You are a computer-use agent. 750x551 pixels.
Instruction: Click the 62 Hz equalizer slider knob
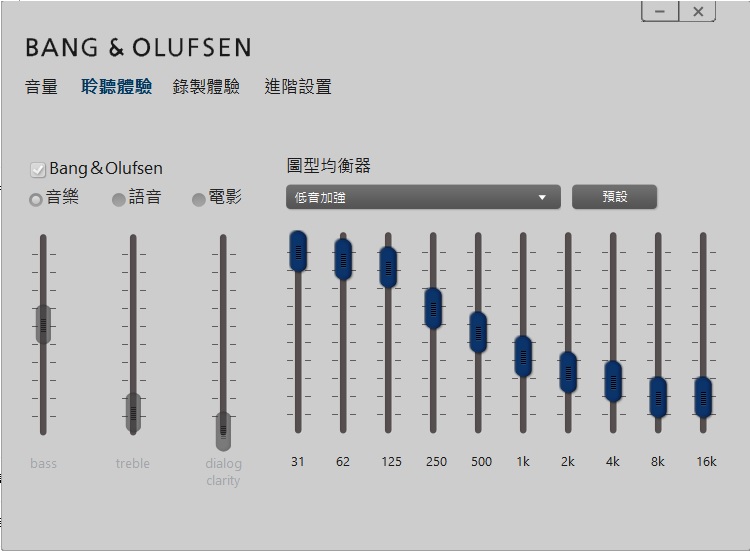click(343, 259)
